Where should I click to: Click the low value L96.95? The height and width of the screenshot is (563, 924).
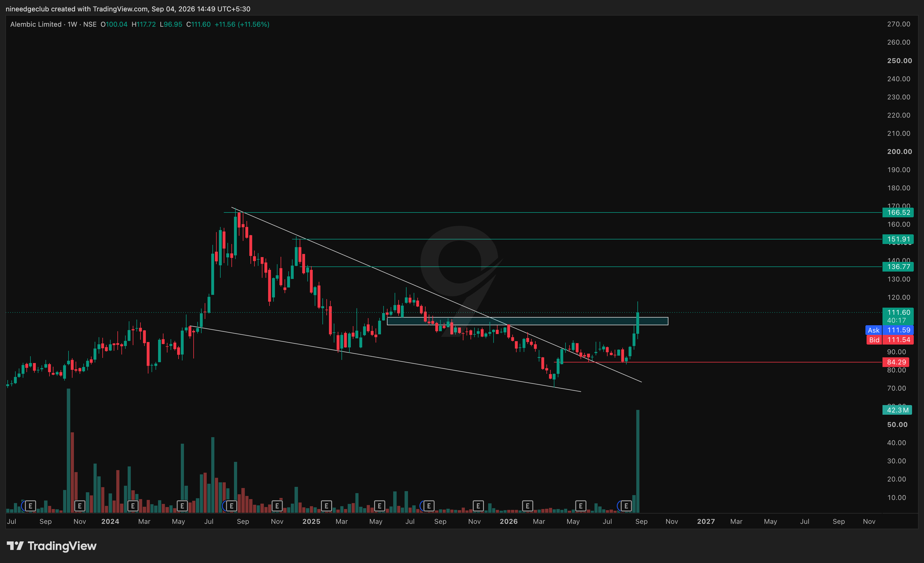click(x=171, y=24)
